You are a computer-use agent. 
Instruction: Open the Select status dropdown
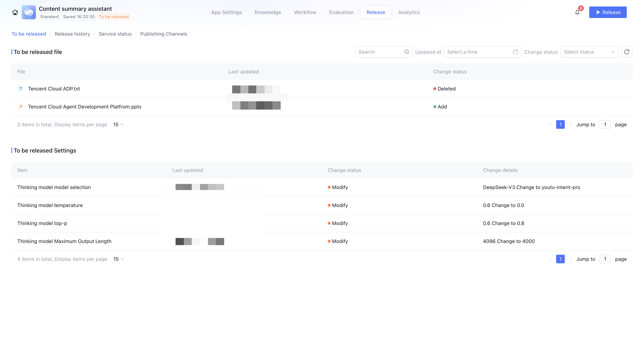pos(589,52)
